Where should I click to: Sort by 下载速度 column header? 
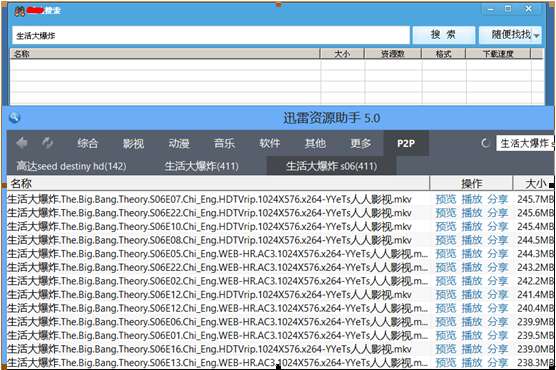click(x=498, y=54)
